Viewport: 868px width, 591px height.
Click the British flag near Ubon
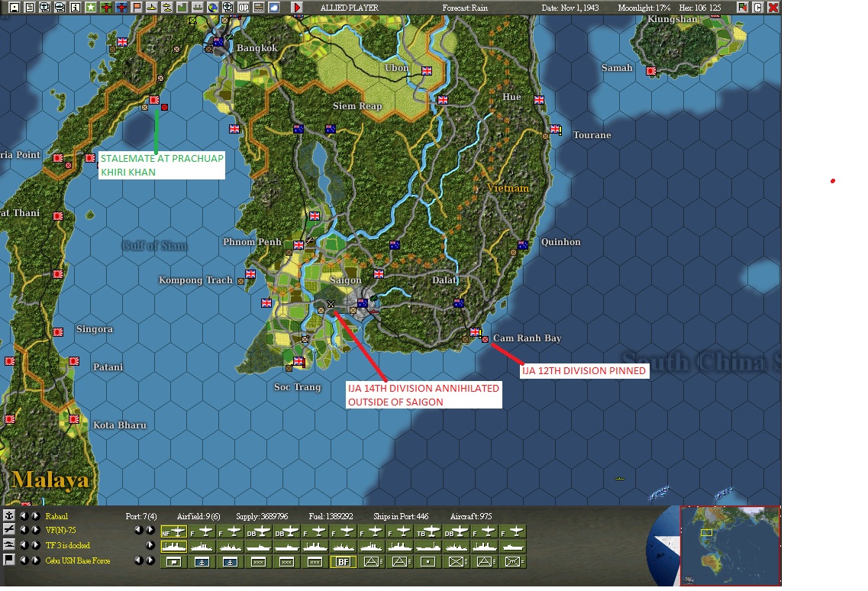click(427, 71)
